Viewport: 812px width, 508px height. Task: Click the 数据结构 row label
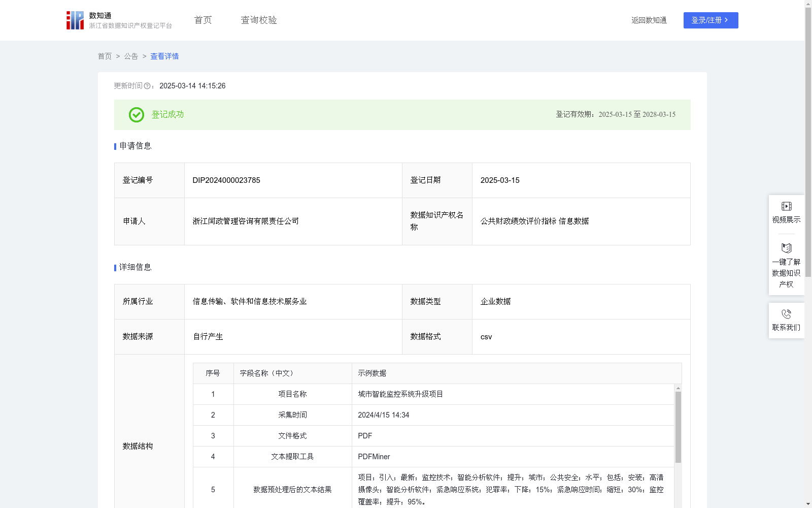tap(138, 447)
